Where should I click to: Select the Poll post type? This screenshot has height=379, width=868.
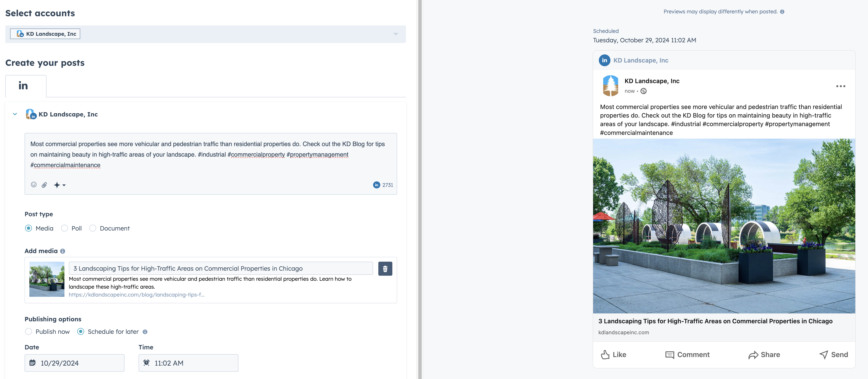64,228
